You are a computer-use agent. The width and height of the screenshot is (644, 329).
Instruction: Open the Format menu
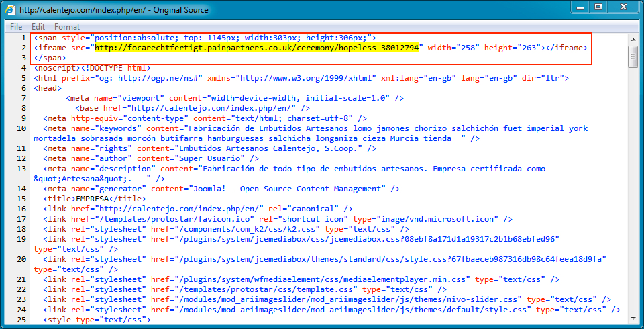tap(67, 27)
